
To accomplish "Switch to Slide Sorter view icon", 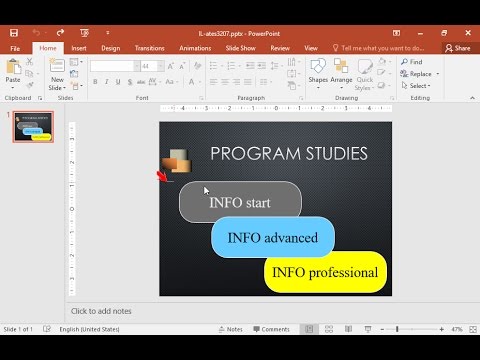I will tap(329, 329).
